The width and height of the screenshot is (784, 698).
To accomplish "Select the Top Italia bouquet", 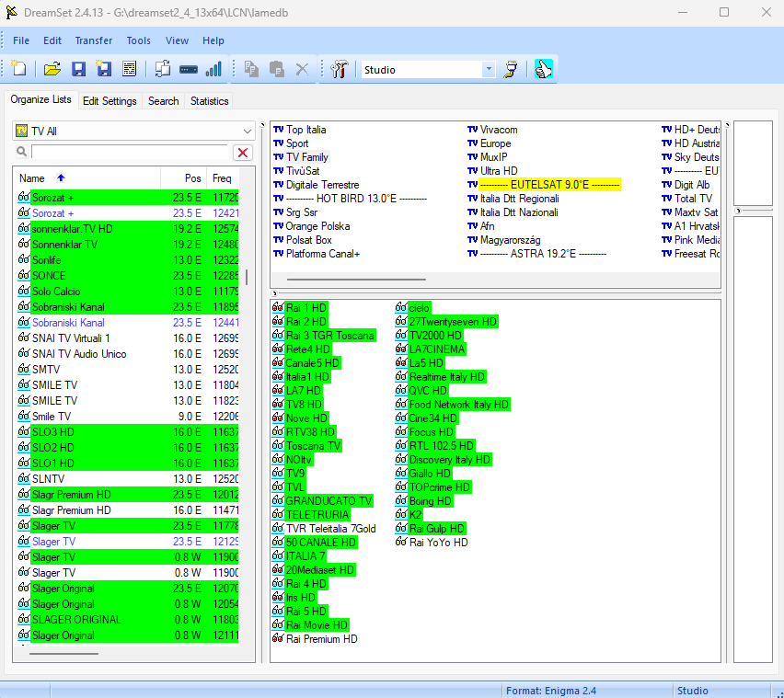I will click(x=300, y=130).
